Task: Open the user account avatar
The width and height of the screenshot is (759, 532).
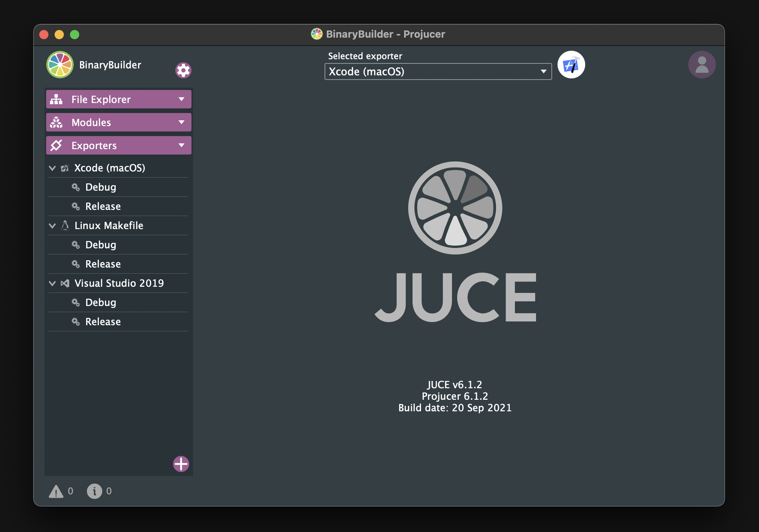Action: pos(702,65)
